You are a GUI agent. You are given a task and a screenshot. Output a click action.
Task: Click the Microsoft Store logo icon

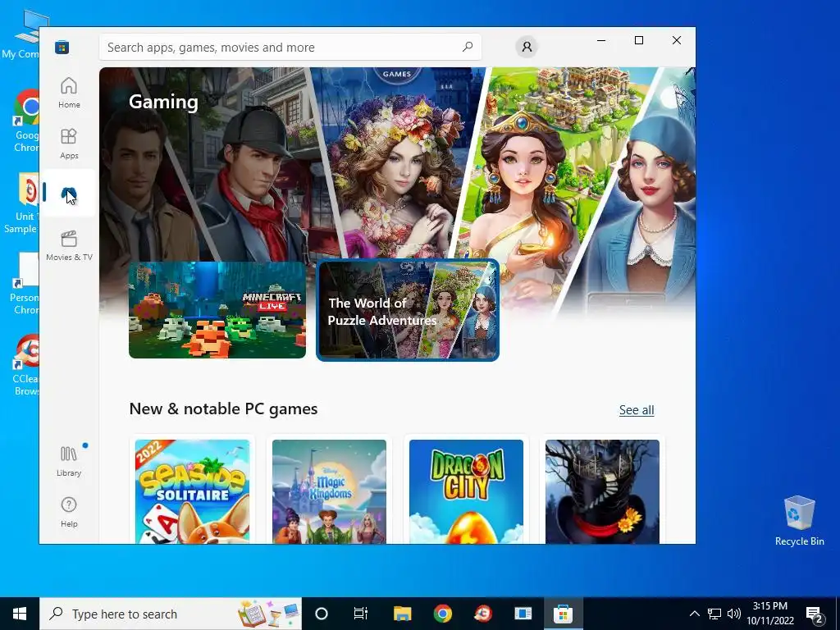point(62,47)
